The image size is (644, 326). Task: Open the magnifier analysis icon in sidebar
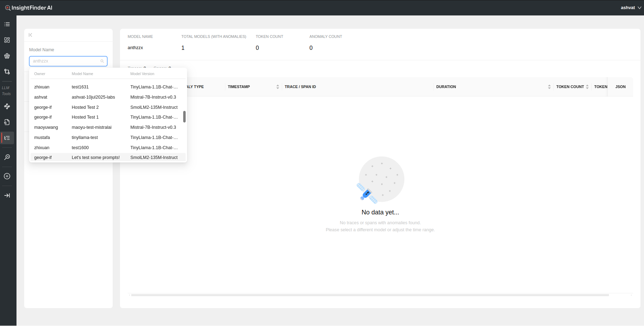point(7,157)
